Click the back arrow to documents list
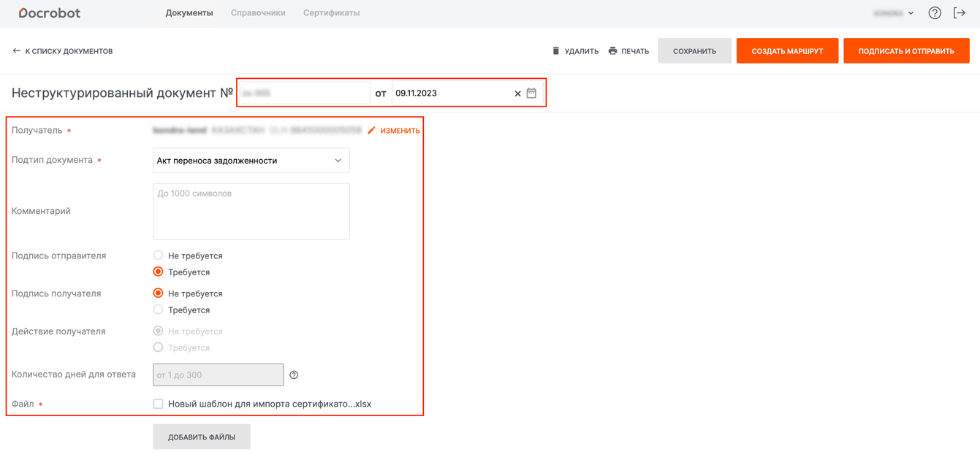 16,51
